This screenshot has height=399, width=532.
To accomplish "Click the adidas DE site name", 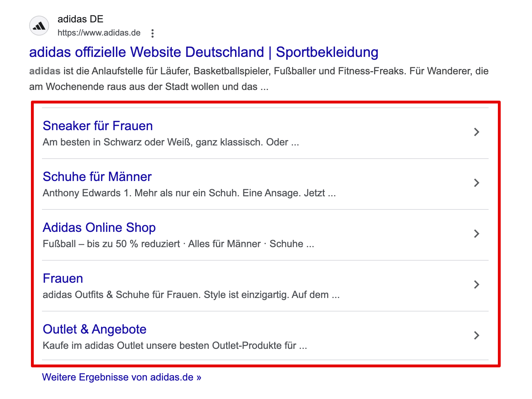I will click(80, 19).
